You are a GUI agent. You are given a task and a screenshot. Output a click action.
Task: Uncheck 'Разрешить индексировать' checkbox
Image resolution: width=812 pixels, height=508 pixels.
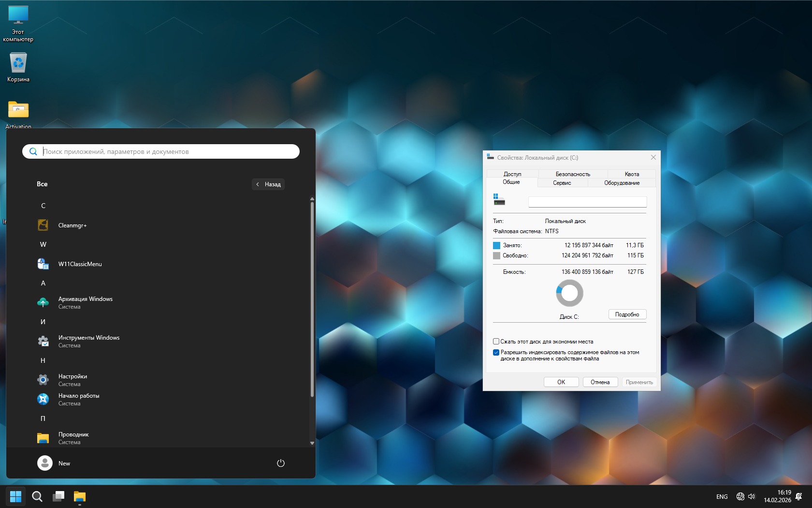coord(496,352)
